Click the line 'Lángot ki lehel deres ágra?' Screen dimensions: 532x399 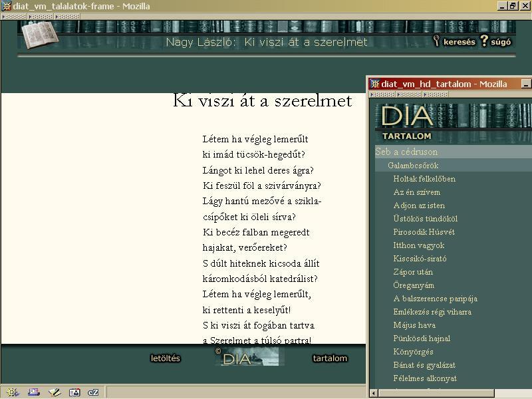coord(258,170)
